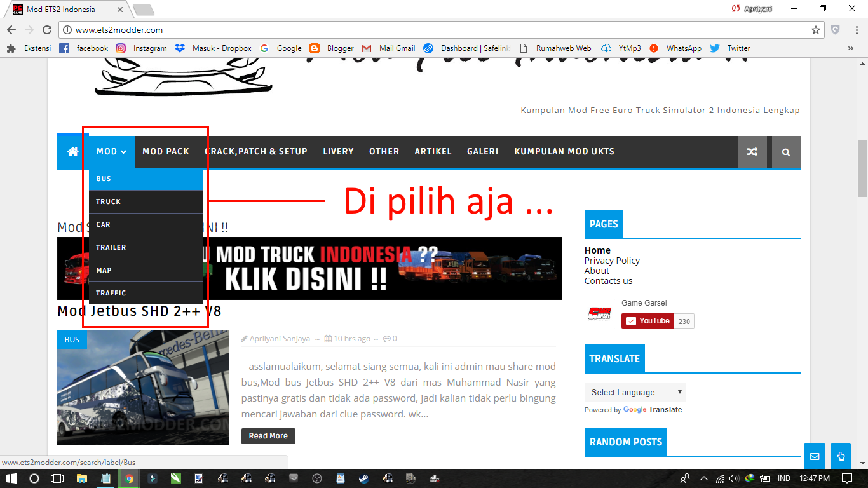868x488 pixels.
Task: Open the Home link under Pages
Action: pos(597,250)
